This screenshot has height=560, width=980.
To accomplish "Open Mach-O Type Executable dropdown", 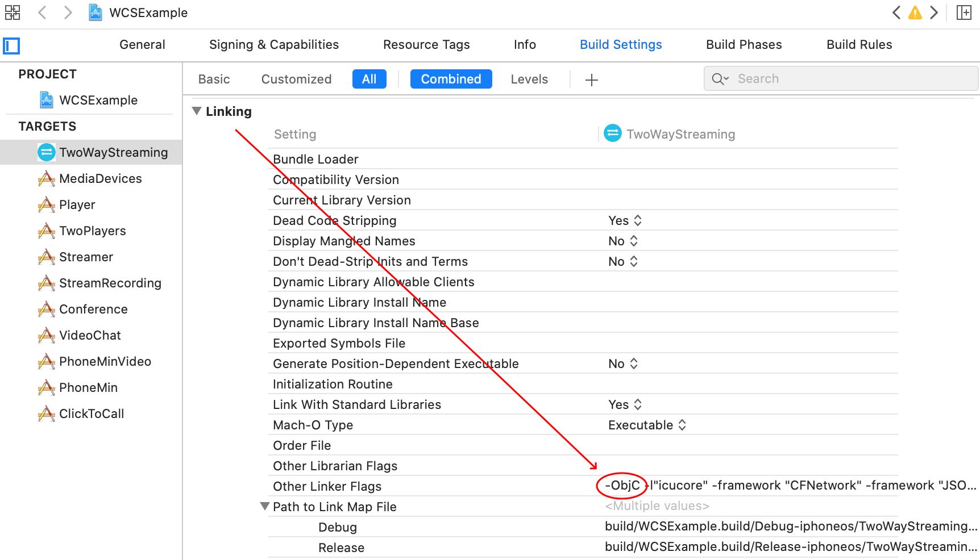I will click(x=647, y=425).
